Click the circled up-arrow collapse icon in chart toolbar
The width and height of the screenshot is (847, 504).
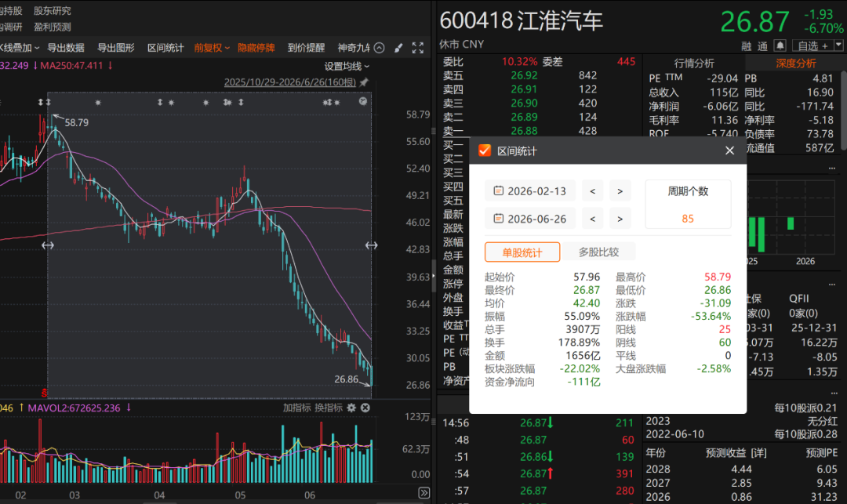380,48
